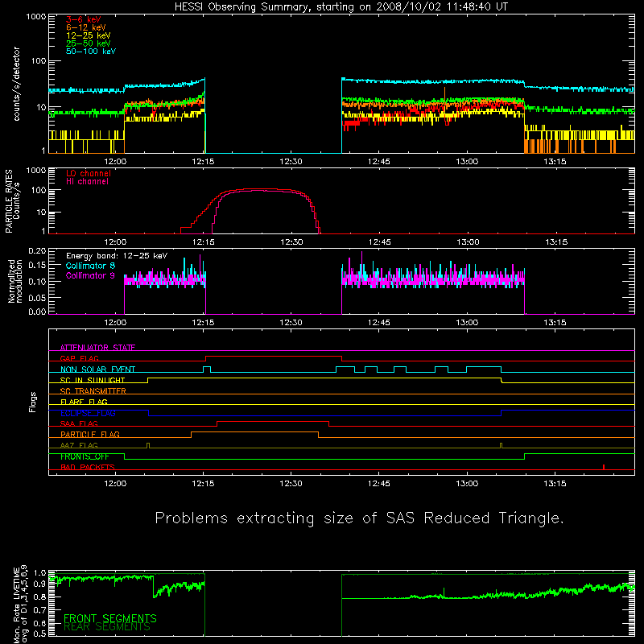Viewport: 644px width, 644px height.
Task: Select the 'SC_IN_SUNLIGHT' flag label
Action: [x=93, y=380]
